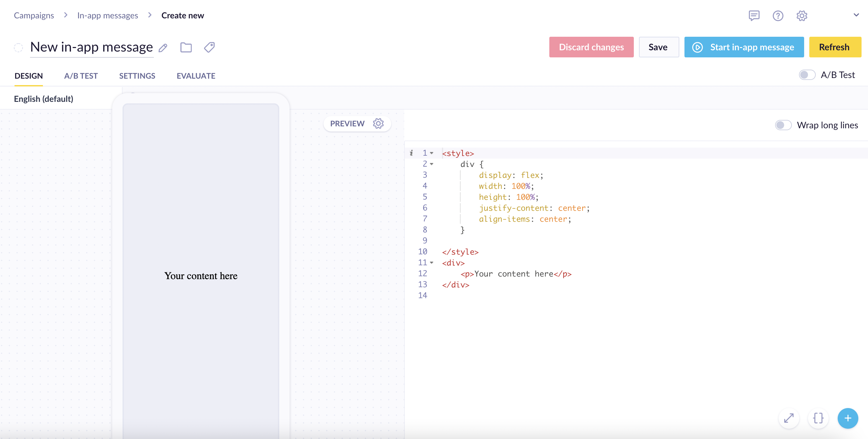Open the chat messages icon in header
Screen dimensions: 868x439
(x=754, y=15)
